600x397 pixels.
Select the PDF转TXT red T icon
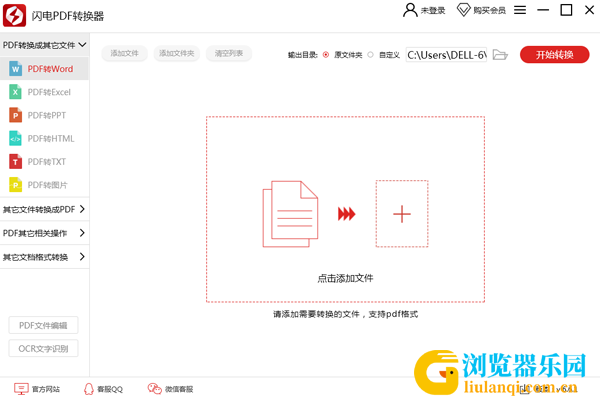click(x=15, y=162)
